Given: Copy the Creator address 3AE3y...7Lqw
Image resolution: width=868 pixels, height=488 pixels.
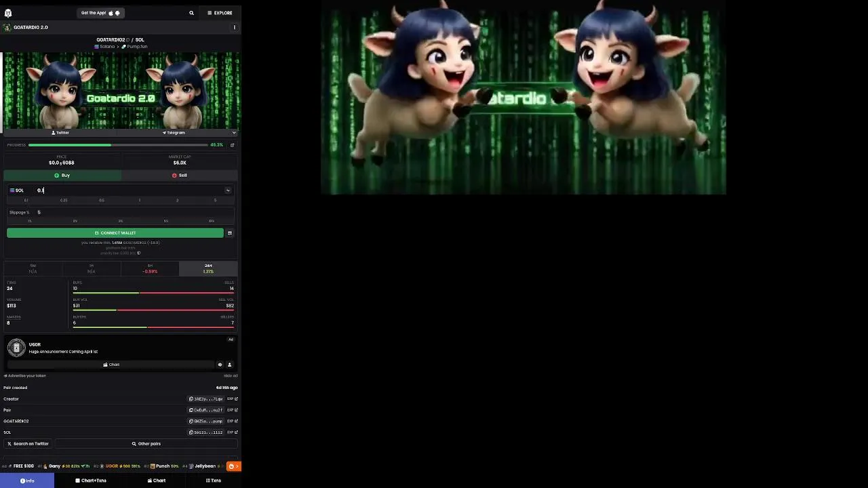Looking at the screenshot, I should point(206,399).
